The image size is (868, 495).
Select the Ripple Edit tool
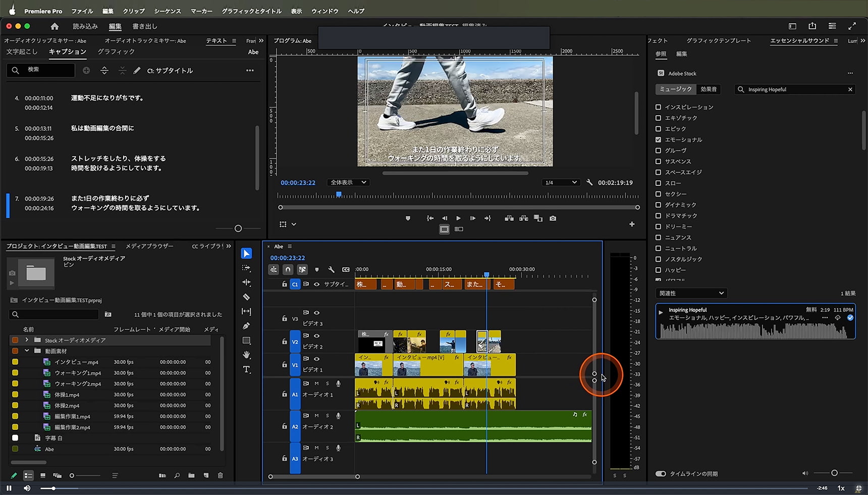pos(246,282)
